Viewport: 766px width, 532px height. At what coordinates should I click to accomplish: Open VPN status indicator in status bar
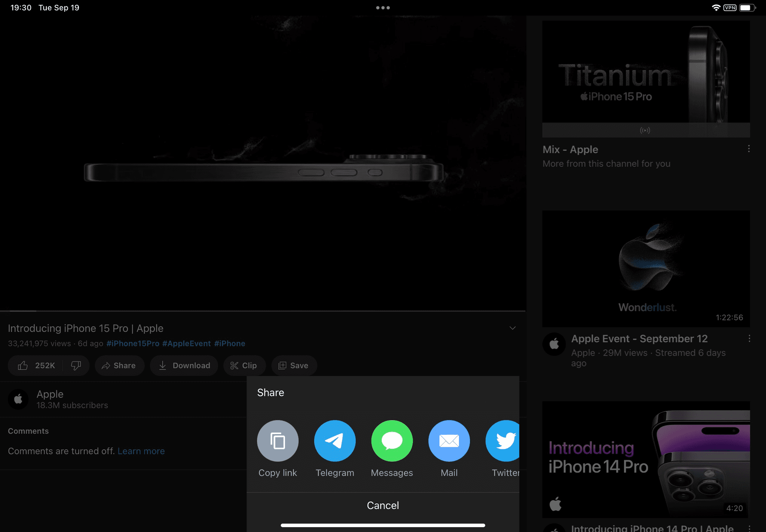pos(729,7)
